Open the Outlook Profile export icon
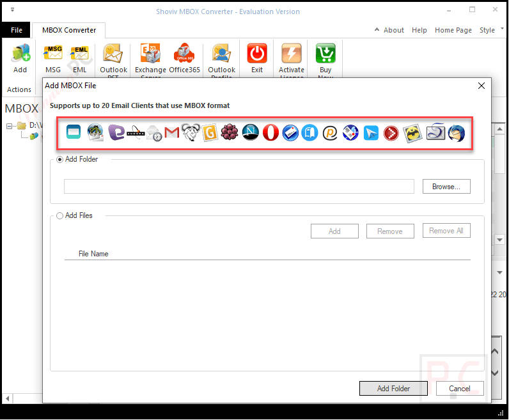The height and width of the screenshot is (420, 509). coord(221,53)
